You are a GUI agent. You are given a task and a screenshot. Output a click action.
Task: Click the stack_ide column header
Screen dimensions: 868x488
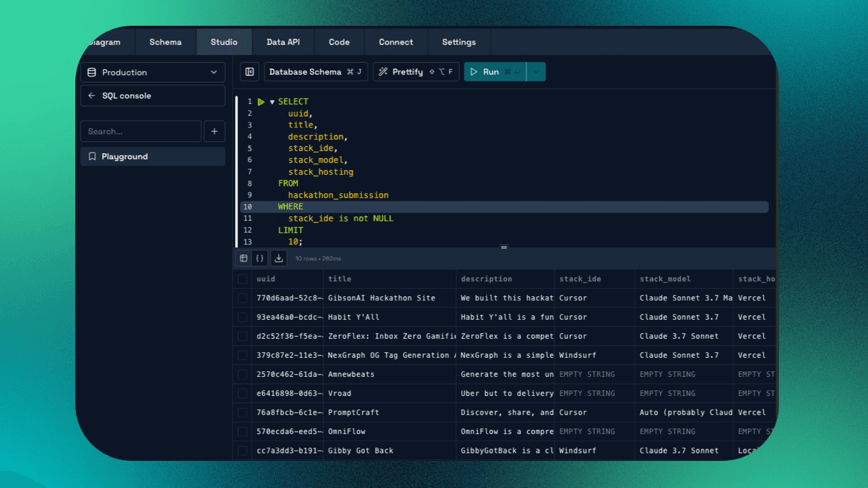595,279
